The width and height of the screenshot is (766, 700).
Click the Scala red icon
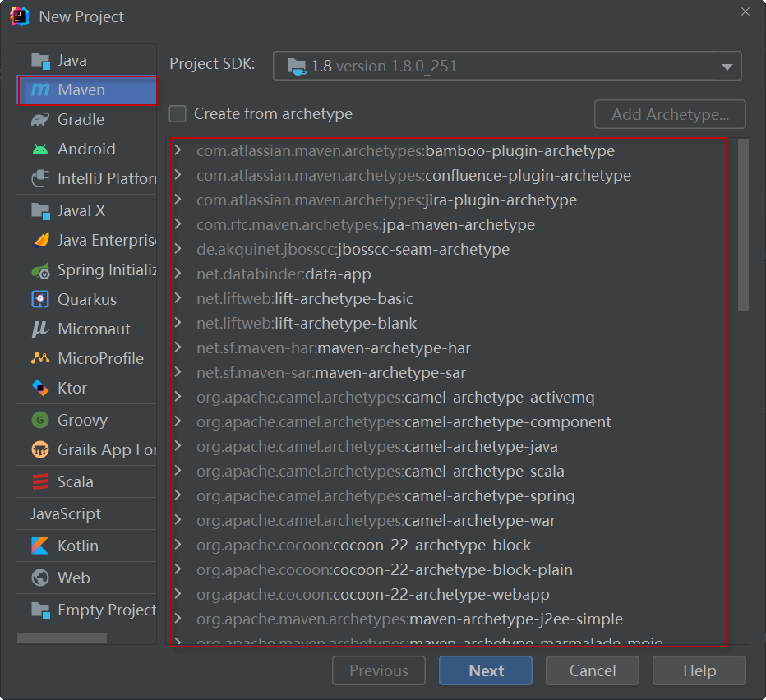(39, 482)
